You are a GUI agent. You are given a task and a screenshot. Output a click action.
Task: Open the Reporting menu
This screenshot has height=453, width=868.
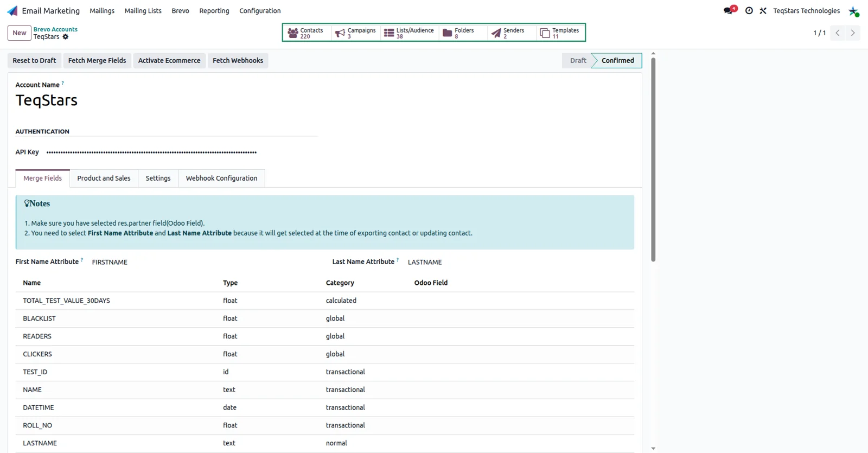[214, 11]
